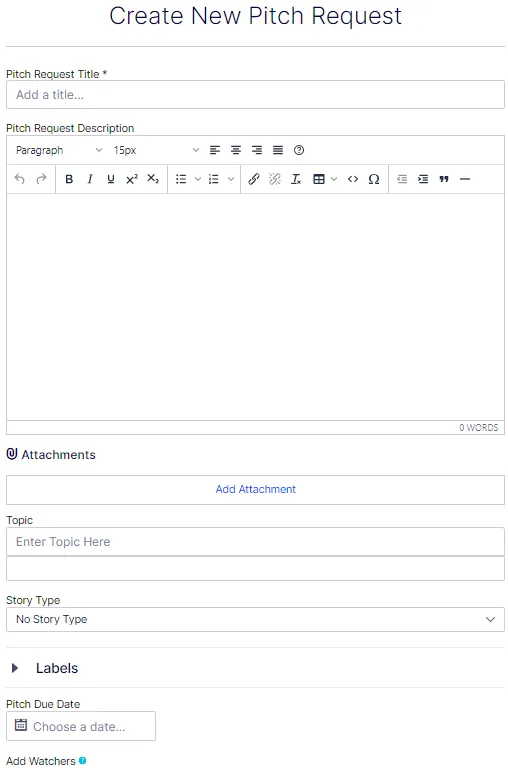Insert a table
Viewport: 508px width, 768px height.
pyautogui.click(x=319, y=179)
